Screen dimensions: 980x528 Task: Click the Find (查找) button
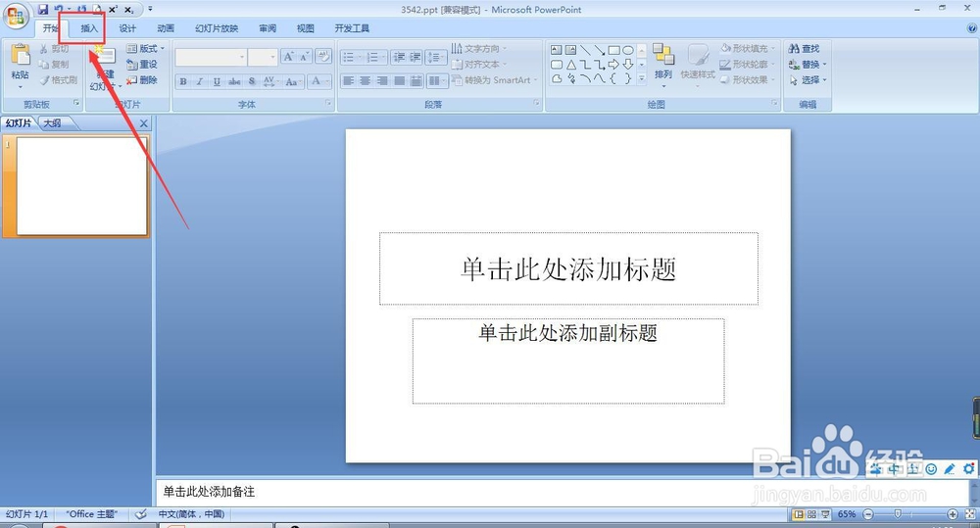point(805,49)
